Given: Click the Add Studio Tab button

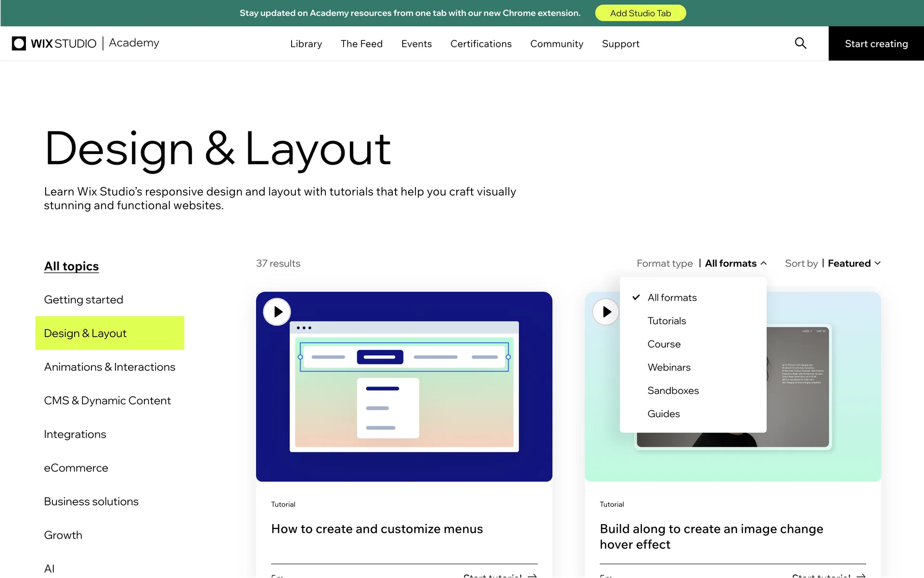Looking at the screenshot, I should 640,13.
